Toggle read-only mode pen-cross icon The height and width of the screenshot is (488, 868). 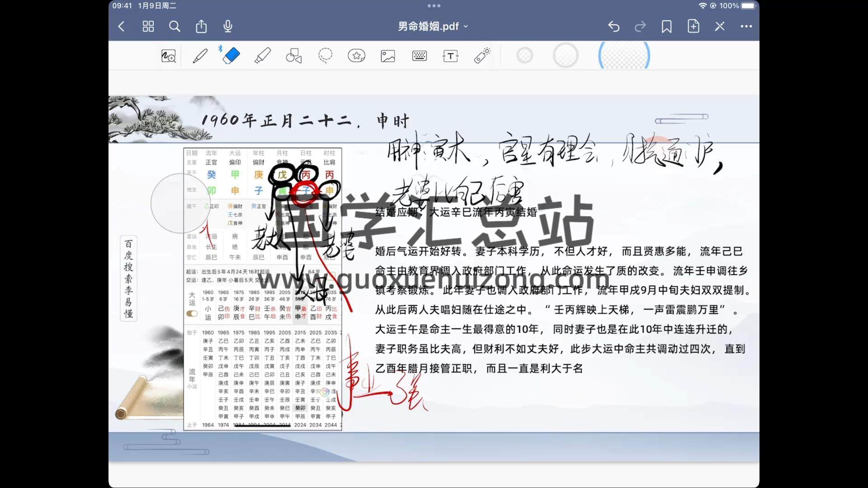pos(720,27)
